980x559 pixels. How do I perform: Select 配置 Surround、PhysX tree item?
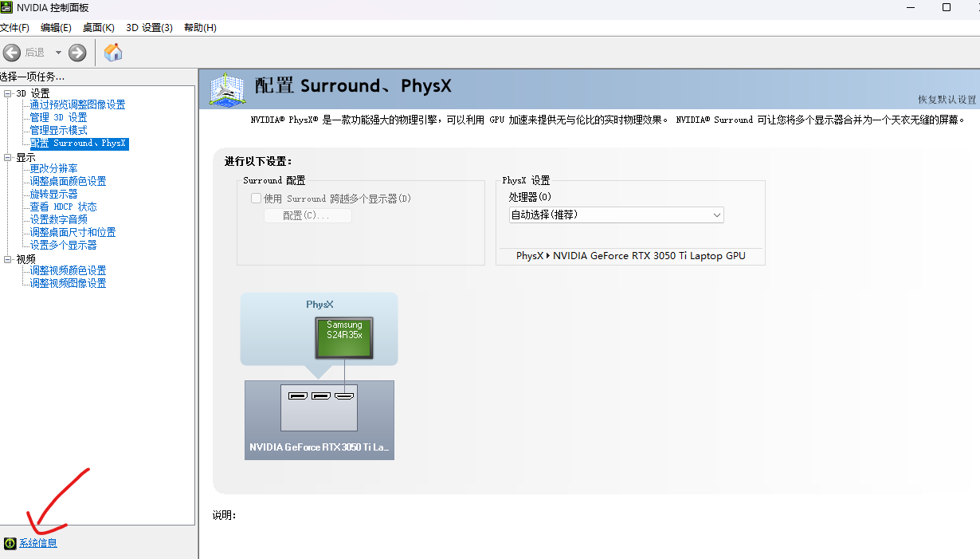pyautogui.click(x=78, y=144)
